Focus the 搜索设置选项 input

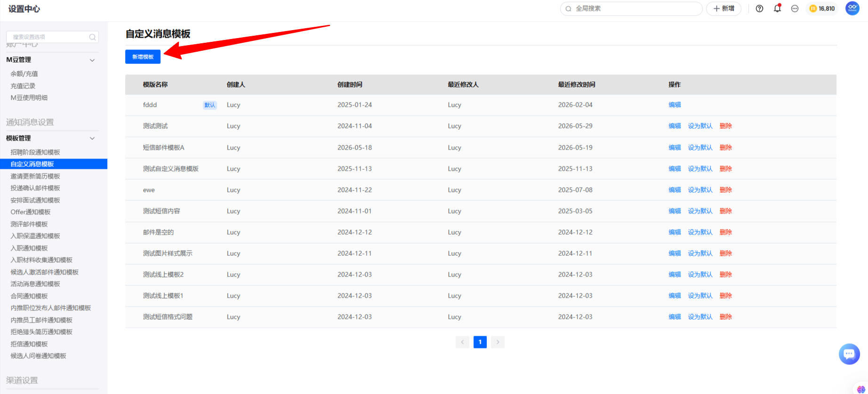(52, 37)
